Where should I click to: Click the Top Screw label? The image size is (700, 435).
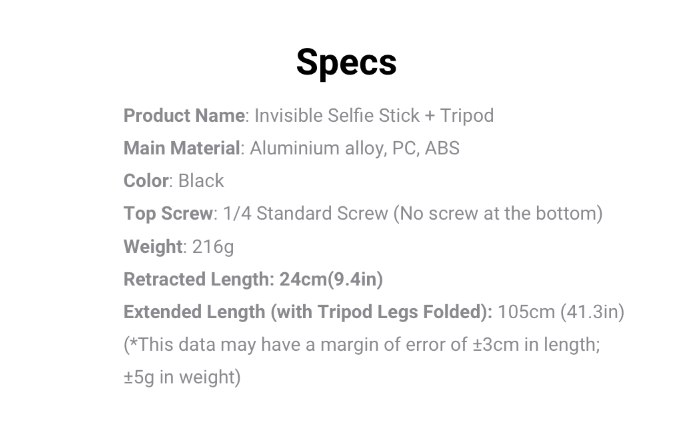(x=168, y=213)
